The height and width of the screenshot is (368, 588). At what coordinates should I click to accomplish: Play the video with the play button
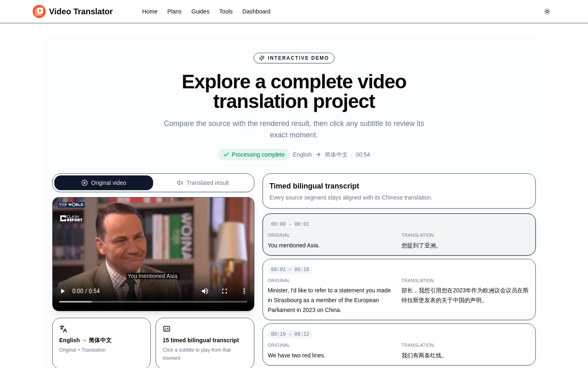tap(63, 291)
